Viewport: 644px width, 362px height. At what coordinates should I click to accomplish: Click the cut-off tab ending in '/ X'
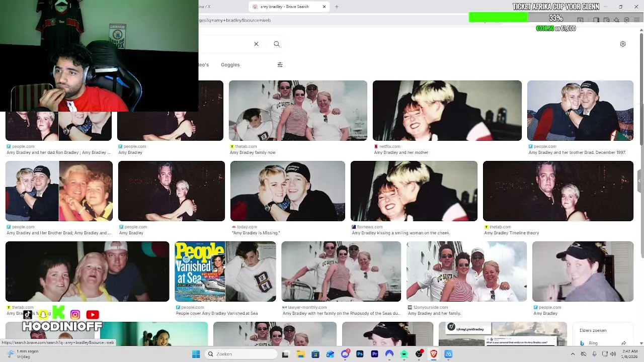(205, 7)
